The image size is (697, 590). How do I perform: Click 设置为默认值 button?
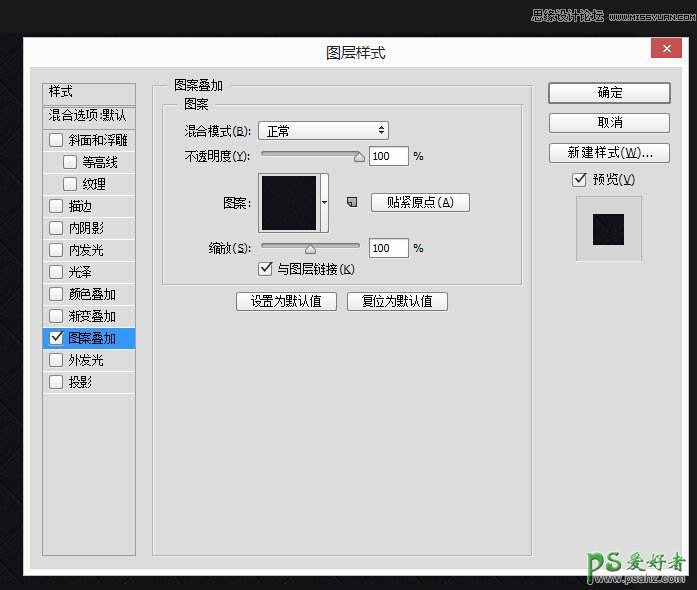[286, 301]
